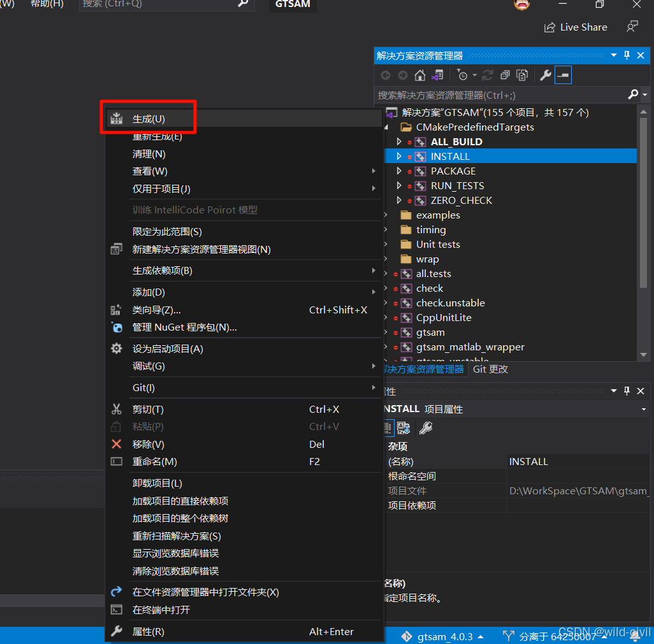Select the CMakePredefinedTargets folder

(x=475, y=127)
